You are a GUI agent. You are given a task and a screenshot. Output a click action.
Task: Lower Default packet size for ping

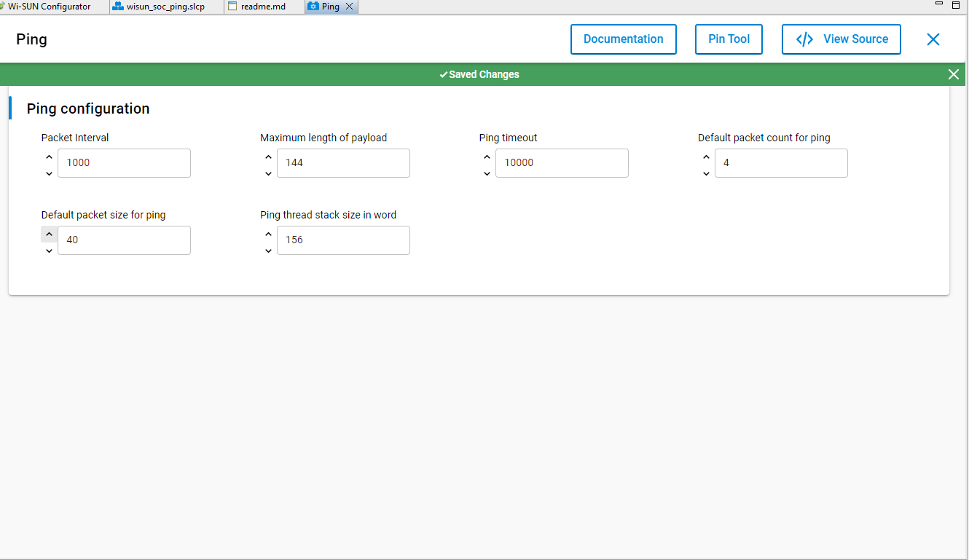click(x=49, y=251)
